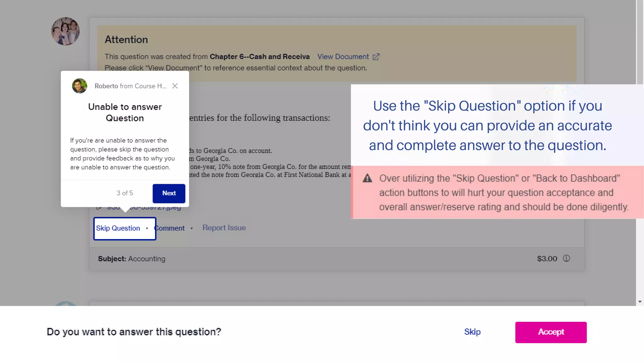The image size is (644, 362).
Task: Click the asker's profile photo at top left
Action: (x=65, y=31)
